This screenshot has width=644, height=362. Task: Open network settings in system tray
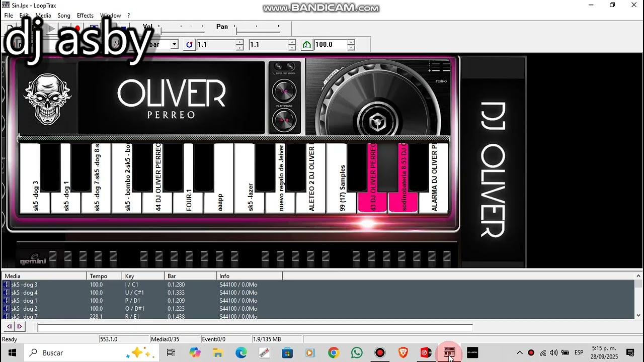[543, 353]
